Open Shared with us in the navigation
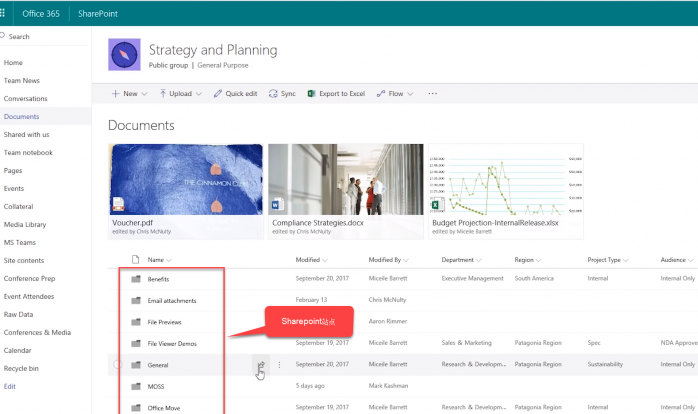The height and width of the screenshot is (414, 698). point(26,134)
